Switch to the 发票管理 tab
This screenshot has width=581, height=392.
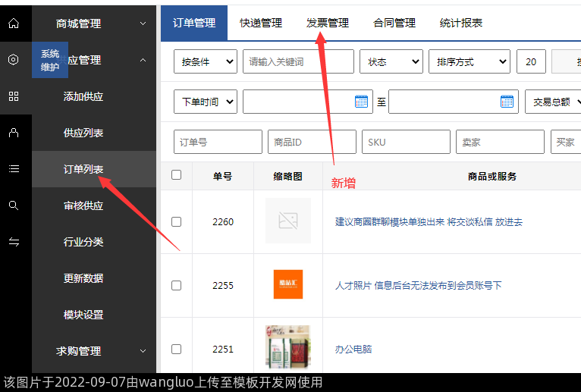328,23
